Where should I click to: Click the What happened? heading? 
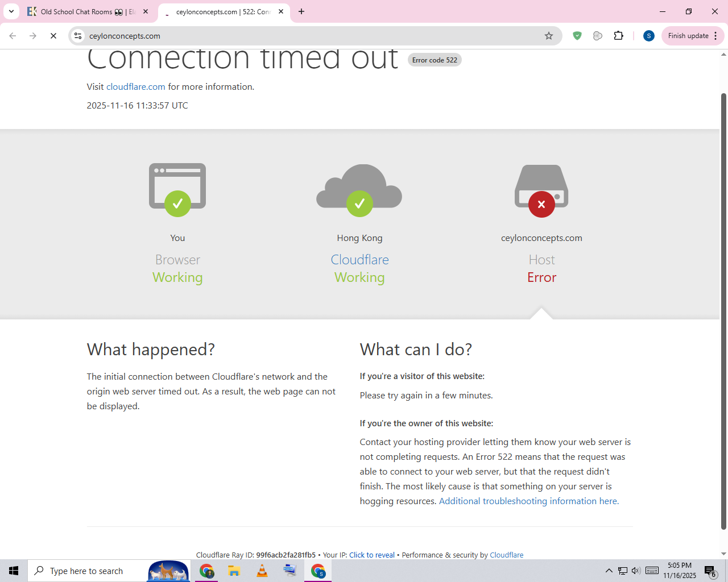pyautogui.click(x=151, y=350)
